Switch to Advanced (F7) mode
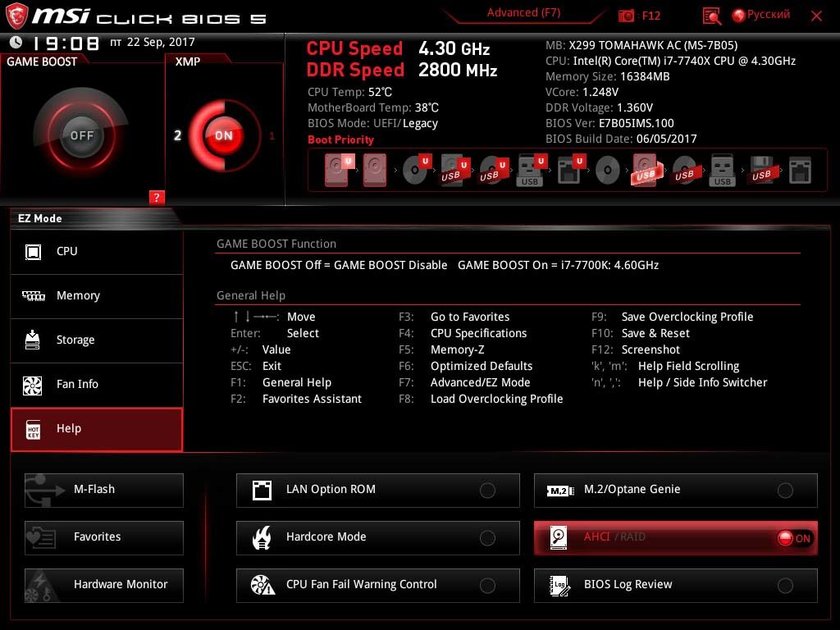The height and width of the screenshot is (630, 840). point(523,13)
